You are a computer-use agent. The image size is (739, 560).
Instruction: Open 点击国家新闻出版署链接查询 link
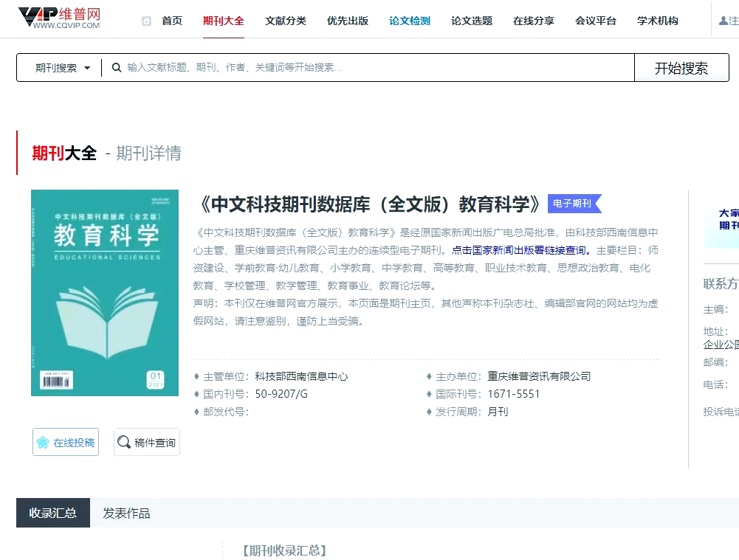[x=520, y=250]
